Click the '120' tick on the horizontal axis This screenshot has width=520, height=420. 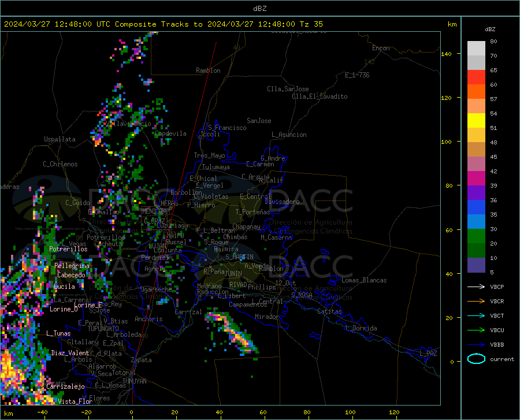click(394, 412)
